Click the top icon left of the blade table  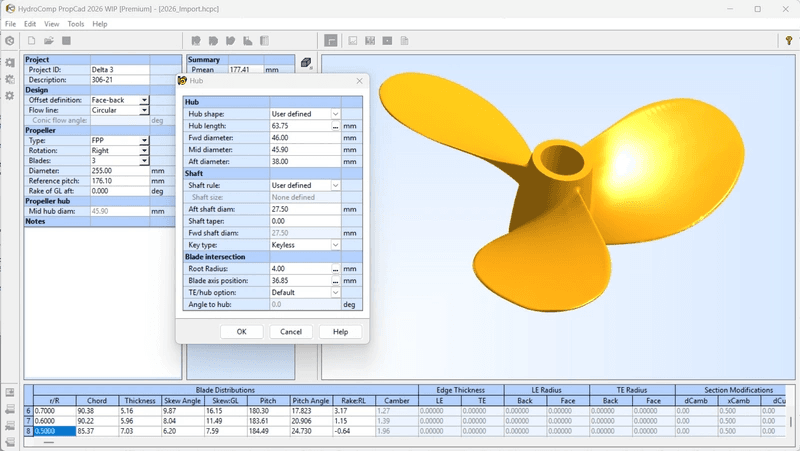tap(10, 392)
